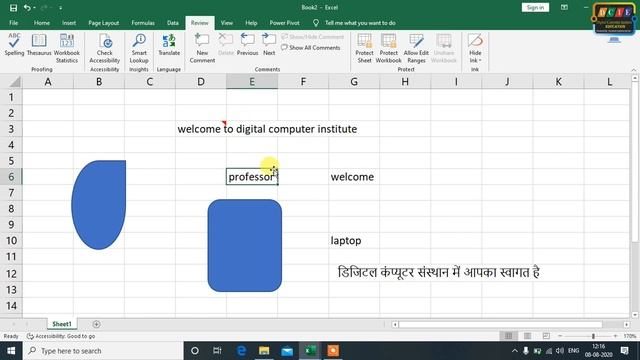The height and width of the screenshot is (360, 640).
Task: Click Show All Comments
Action: 311,48
